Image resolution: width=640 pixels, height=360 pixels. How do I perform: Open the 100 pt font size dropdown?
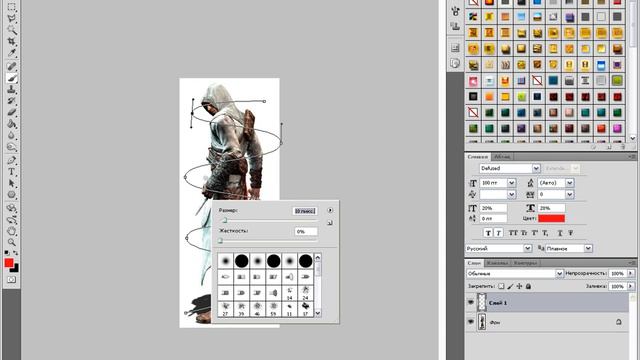tap(511, 183)
